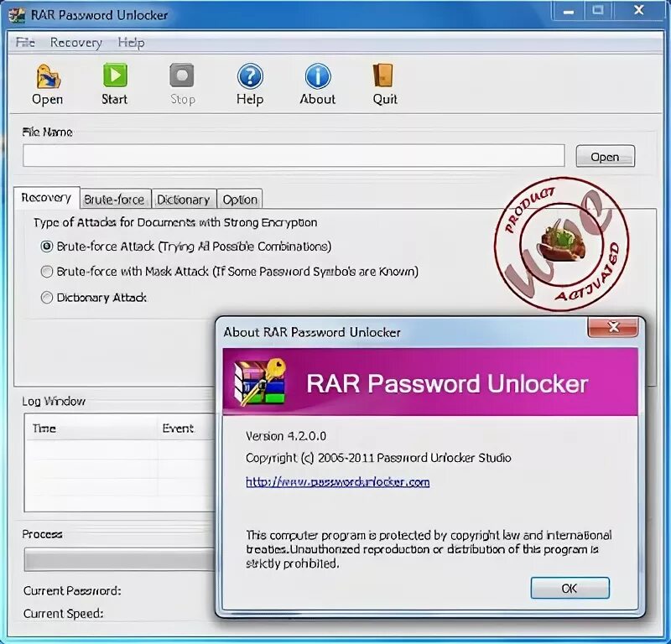Click the Copyright 2005-2011 Password Unlocker Studio text
The image size is (671, 644).
point(378,459)
